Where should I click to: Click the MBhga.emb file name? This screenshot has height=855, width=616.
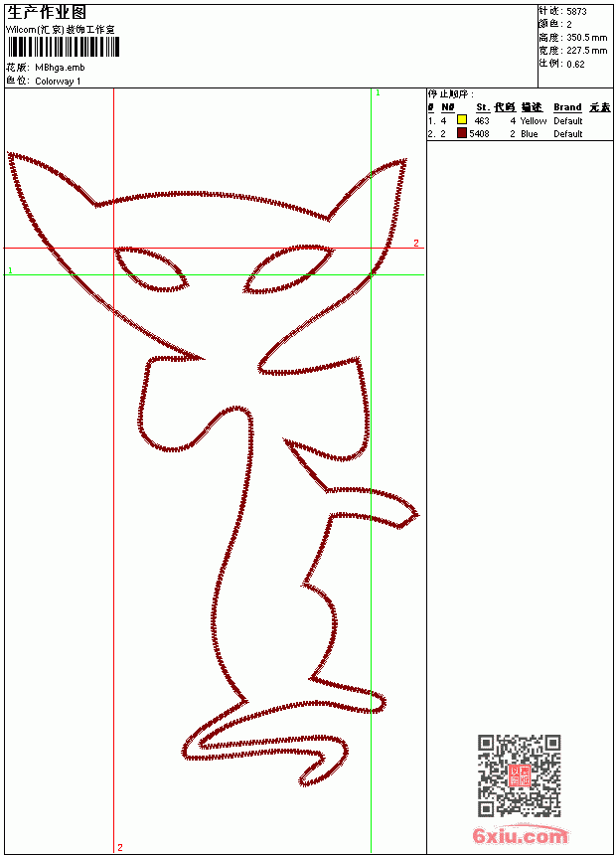tap(60, 68)
